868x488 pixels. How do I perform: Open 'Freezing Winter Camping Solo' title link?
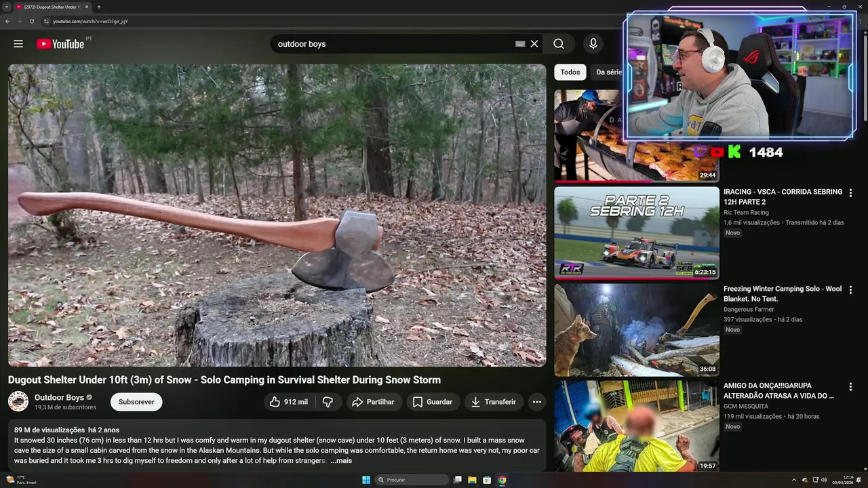(x=783, y=293)
